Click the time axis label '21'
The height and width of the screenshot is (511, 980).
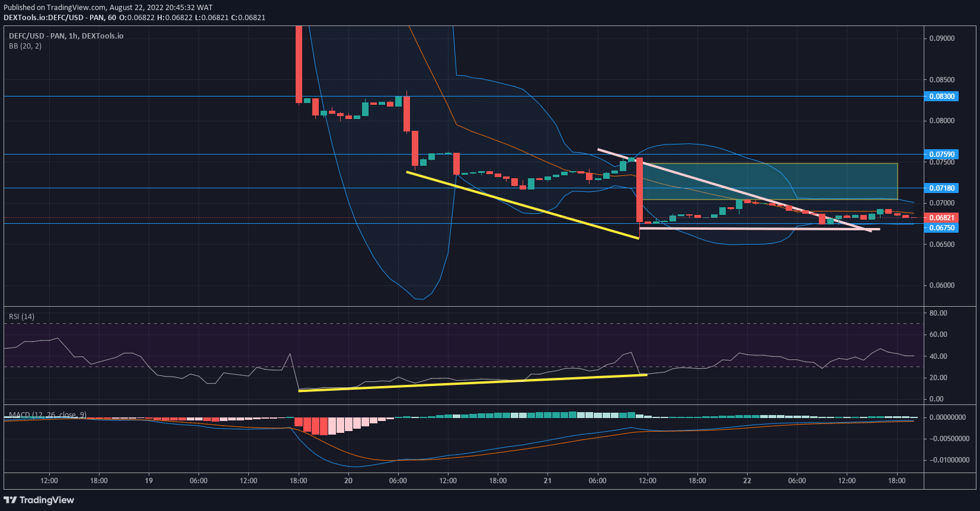point(547,480)
